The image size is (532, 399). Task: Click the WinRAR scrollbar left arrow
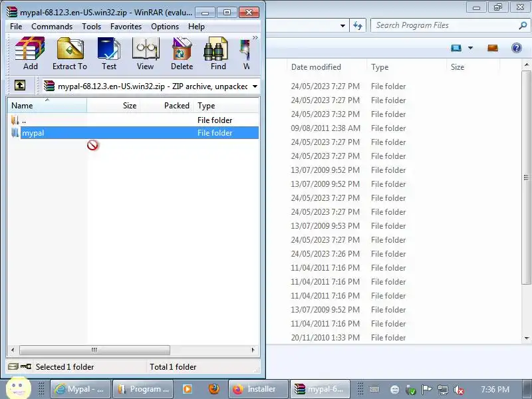(13, 350)
